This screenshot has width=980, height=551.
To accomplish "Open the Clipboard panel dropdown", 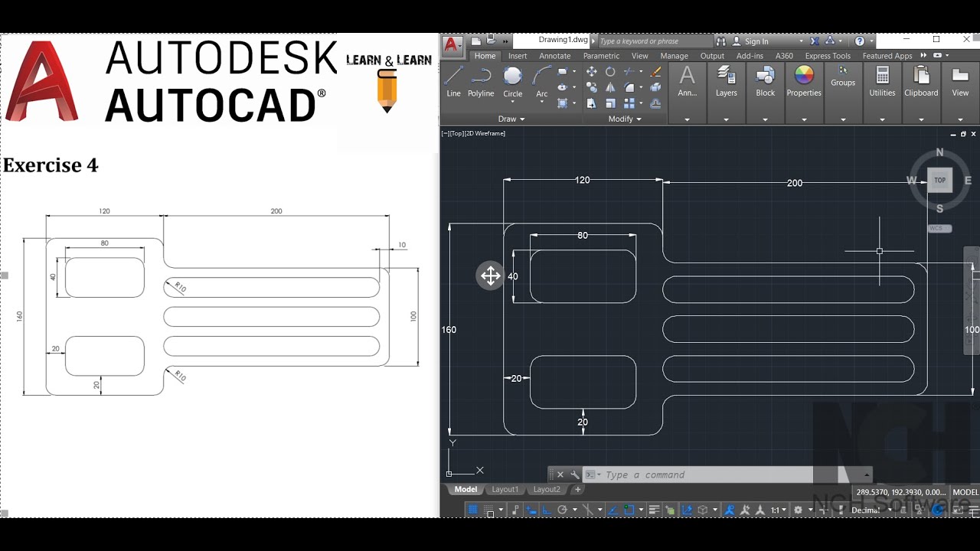I will coord(921,119).
